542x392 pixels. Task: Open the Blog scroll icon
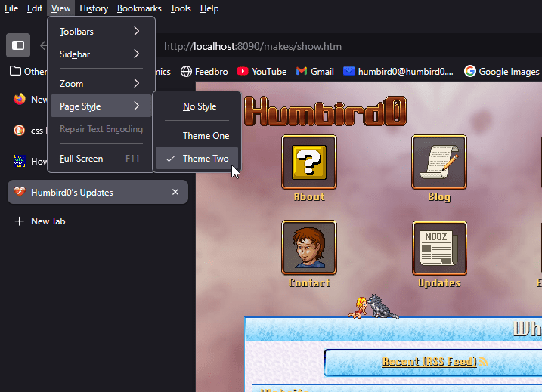click(438, 162)
